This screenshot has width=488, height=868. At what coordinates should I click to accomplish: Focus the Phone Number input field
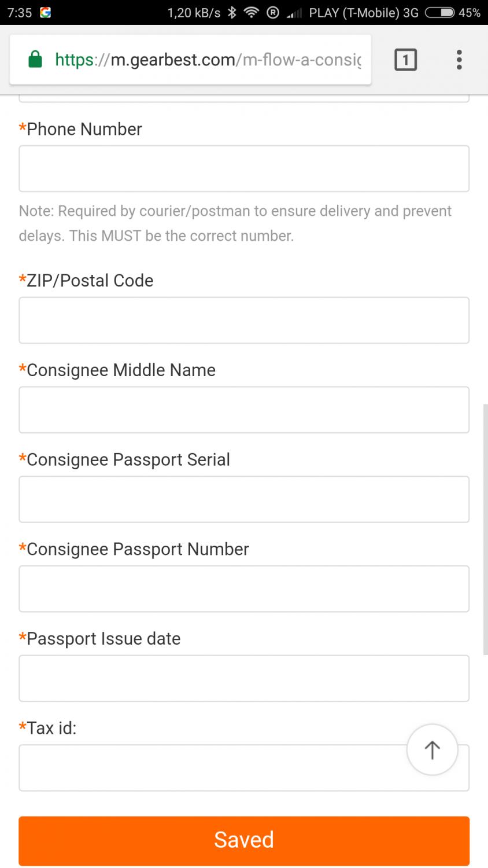[x=244, y=168]
